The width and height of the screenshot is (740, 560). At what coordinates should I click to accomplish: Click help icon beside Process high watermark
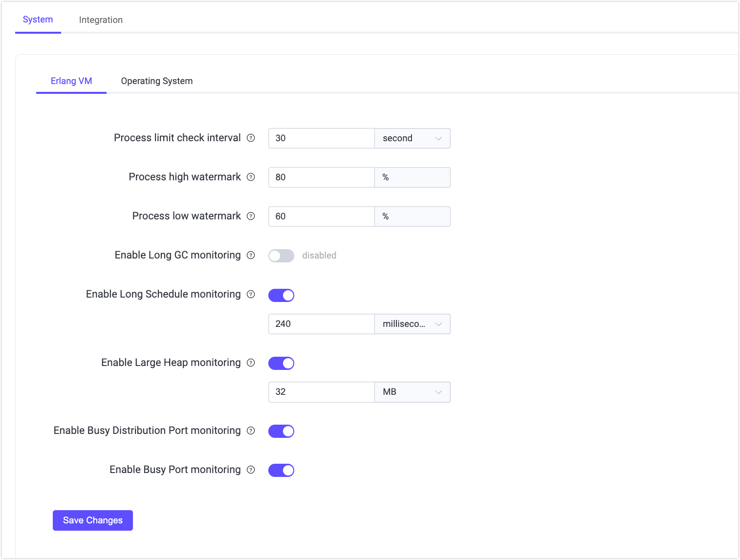[x=251, y=177]
